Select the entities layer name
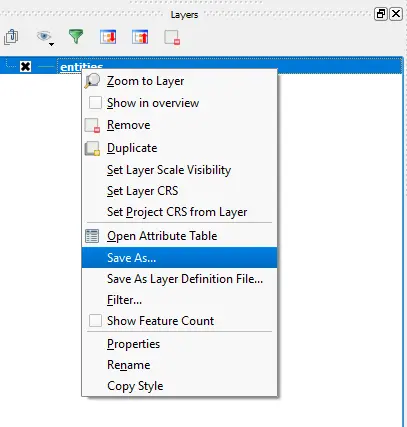 point(81,67)
